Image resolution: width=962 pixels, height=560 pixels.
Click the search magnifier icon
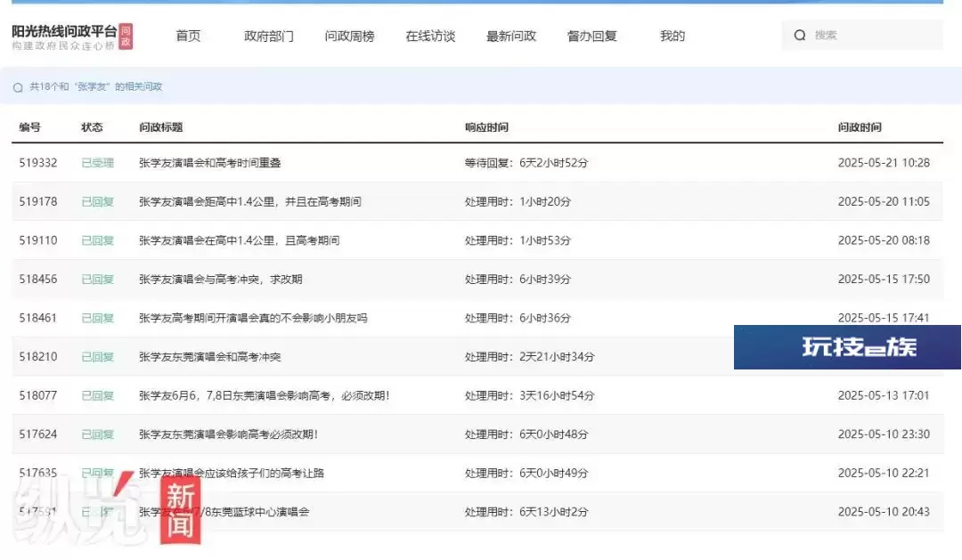(799, 36)
